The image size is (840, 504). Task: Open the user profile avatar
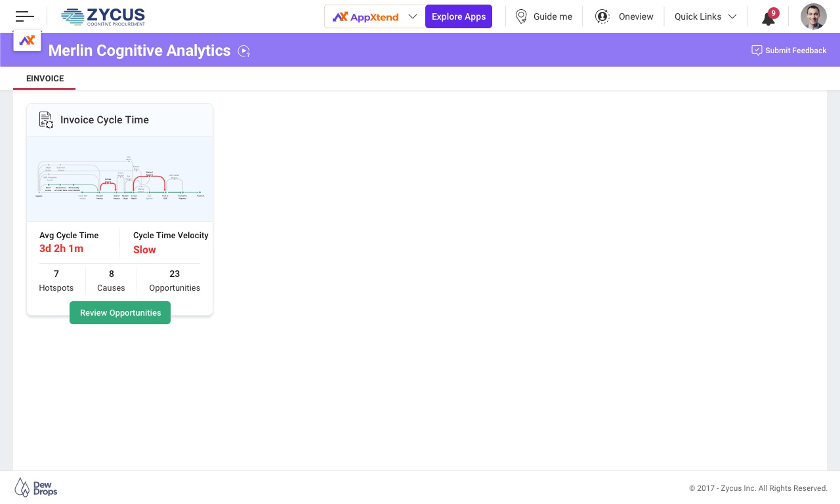[813, 16]
